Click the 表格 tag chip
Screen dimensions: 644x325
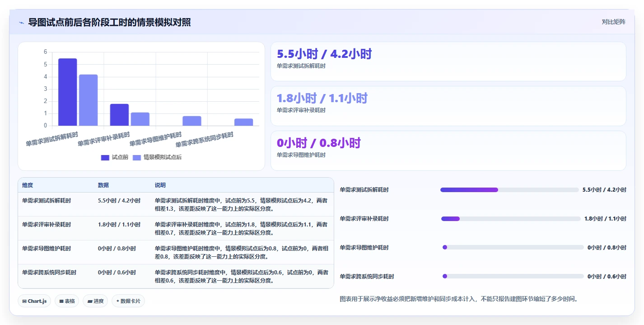tap(67, 301)
